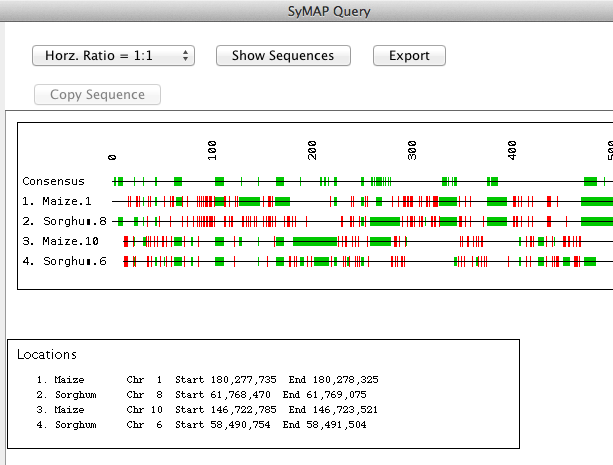Click Maize Chr 10 location entry

(207, 410)
